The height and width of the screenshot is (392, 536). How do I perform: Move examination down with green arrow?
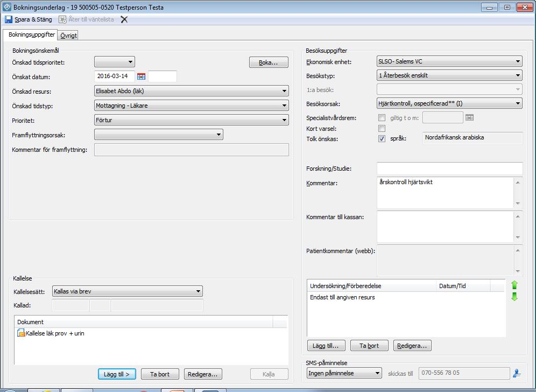click(514, 297)
